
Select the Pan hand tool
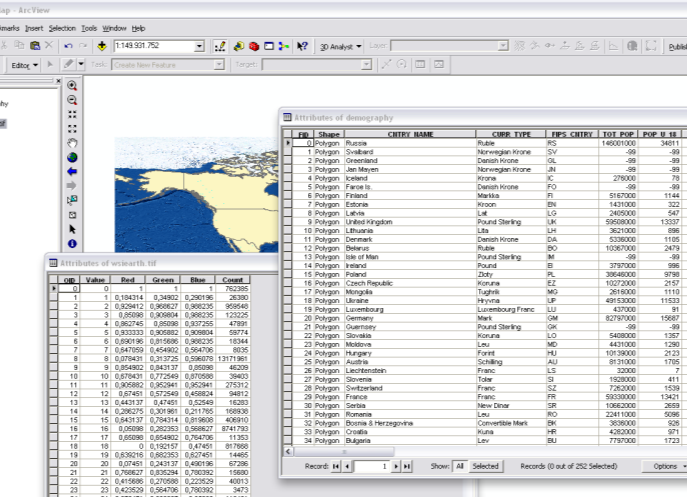tap(72, 143)
